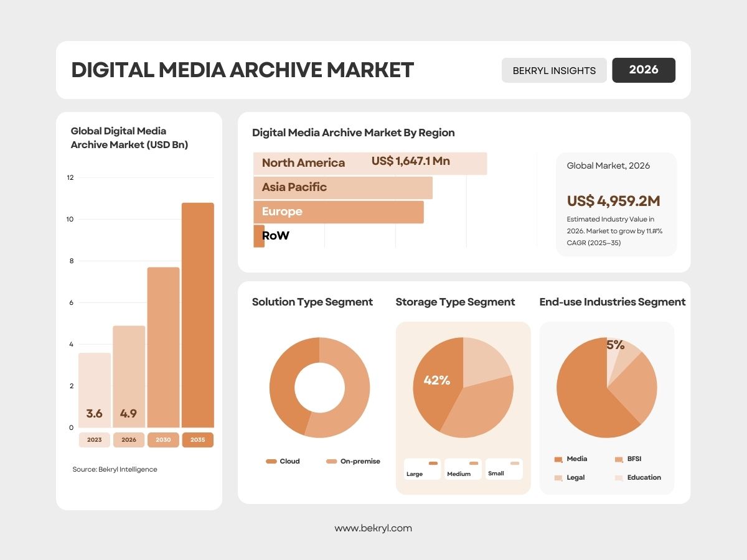Image resolution: width=747 pixels, height=560 pixels.
Task: Click the Media legend swatch
Action: coord(558,459)
